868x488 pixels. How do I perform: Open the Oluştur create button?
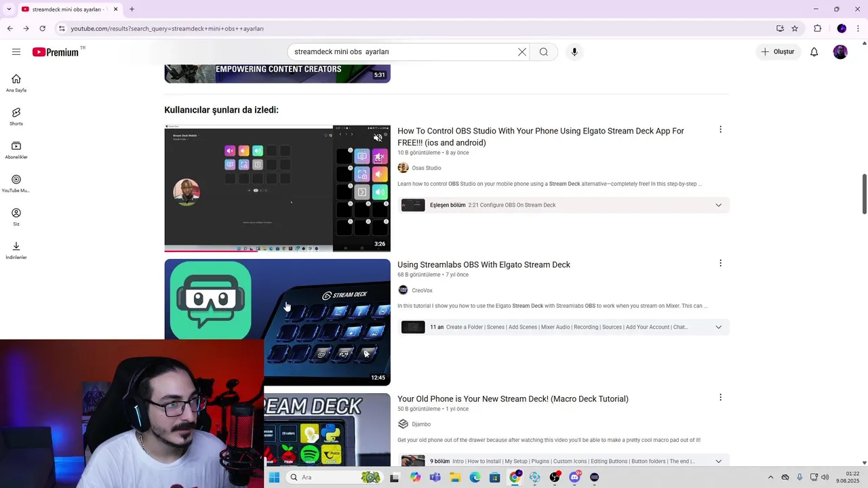778,52
